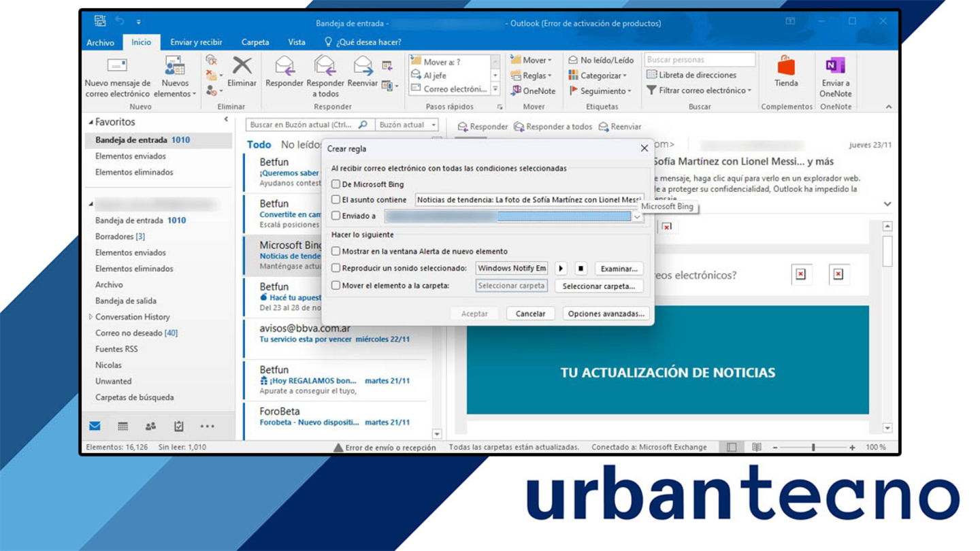Open Opciones avanzadas...
The height and width of the screenshot is (551, 980).
tap(606, 314)
